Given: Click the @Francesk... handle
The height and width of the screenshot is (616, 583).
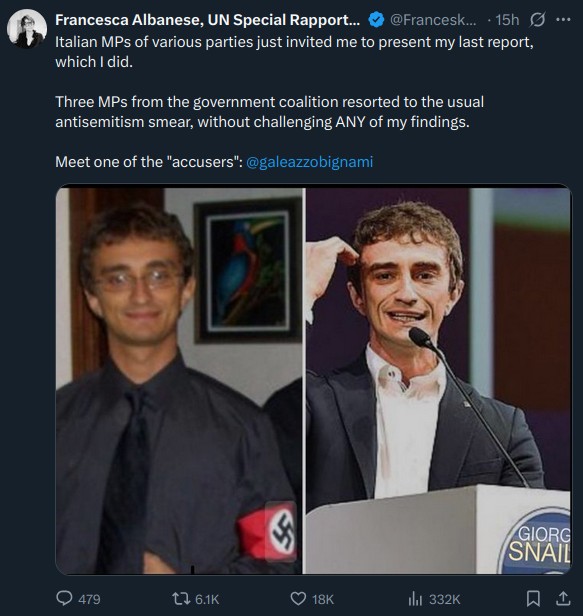Looking at the screenshot, I should [433, 20].
